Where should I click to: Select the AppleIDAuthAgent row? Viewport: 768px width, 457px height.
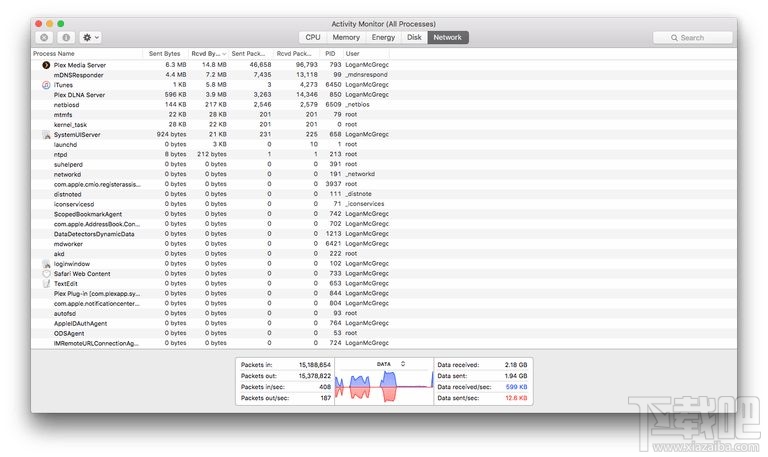pyautogui.click(x=384, y=323)
